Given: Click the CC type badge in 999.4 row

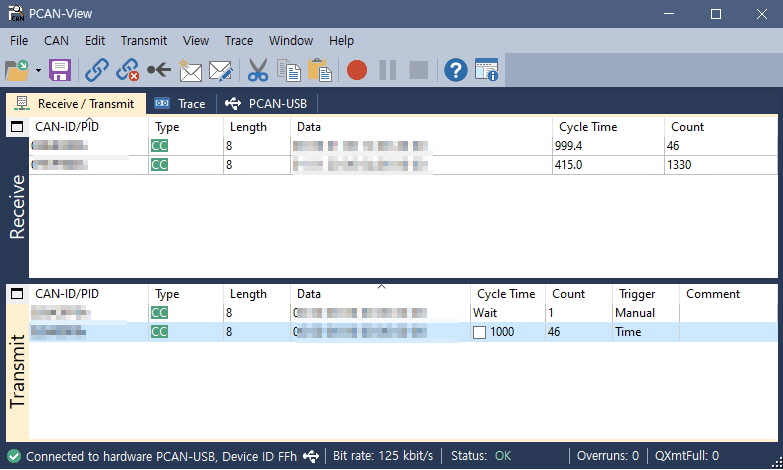Looking at the screenshot, I should (x=159, y=146).
